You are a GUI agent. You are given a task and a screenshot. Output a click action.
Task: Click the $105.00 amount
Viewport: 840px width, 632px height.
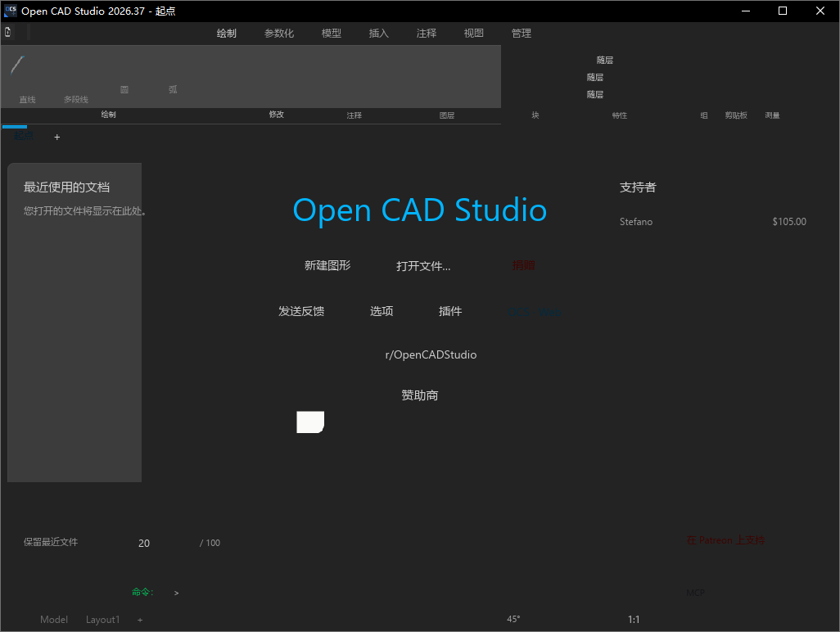[x=789, y=222]
